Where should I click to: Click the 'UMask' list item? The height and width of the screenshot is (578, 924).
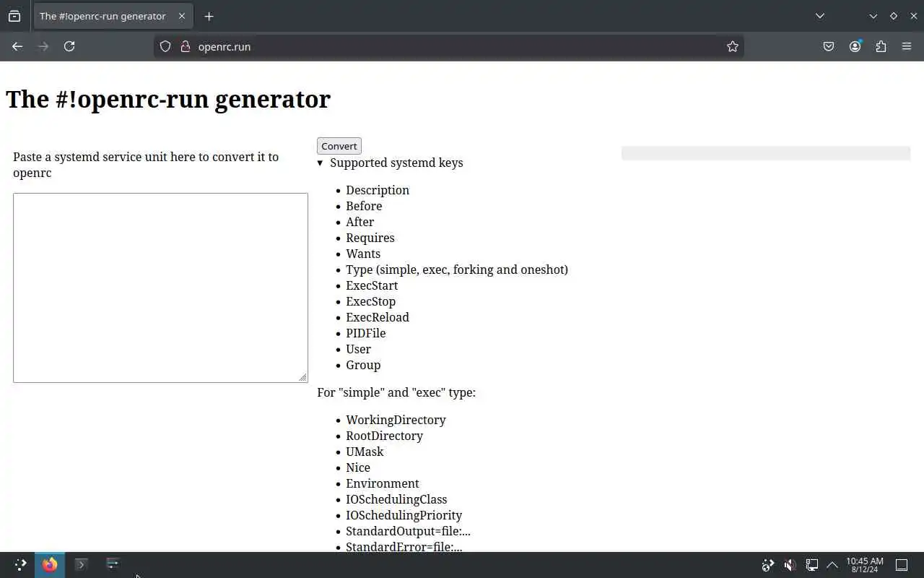[x=365, y=452]
